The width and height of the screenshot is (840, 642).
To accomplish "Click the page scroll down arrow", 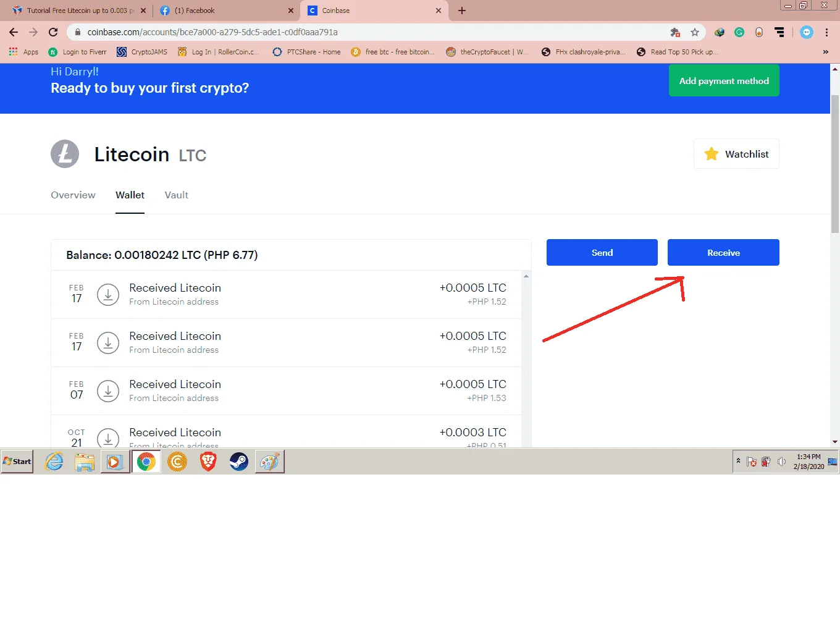I will tap(835, 442).
